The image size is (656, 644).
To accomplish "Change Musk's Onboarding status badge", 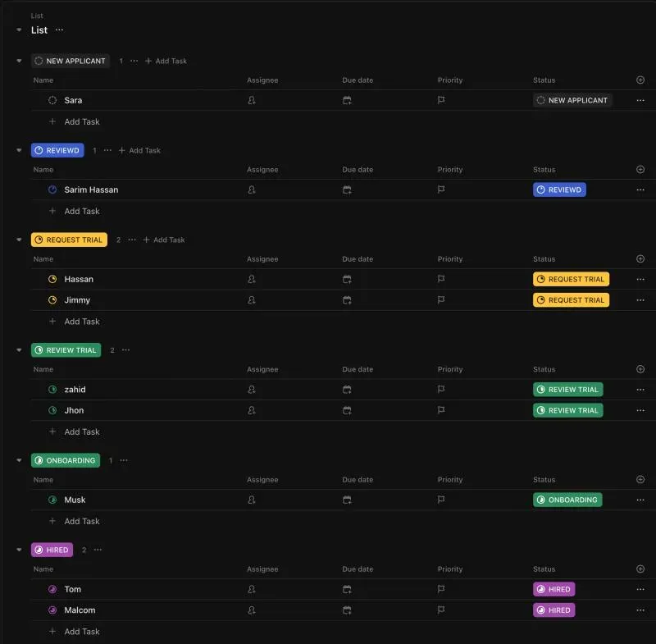I will coord(567,500).
